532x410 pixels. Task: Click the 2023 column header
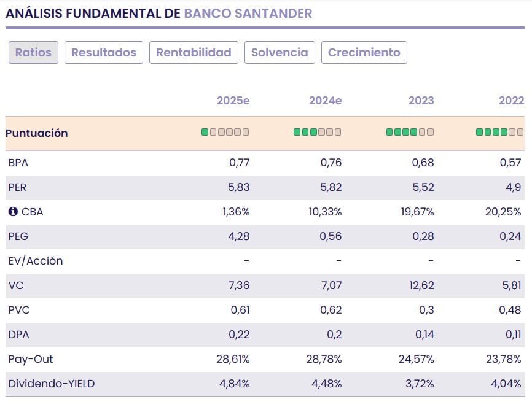[421, 101]
